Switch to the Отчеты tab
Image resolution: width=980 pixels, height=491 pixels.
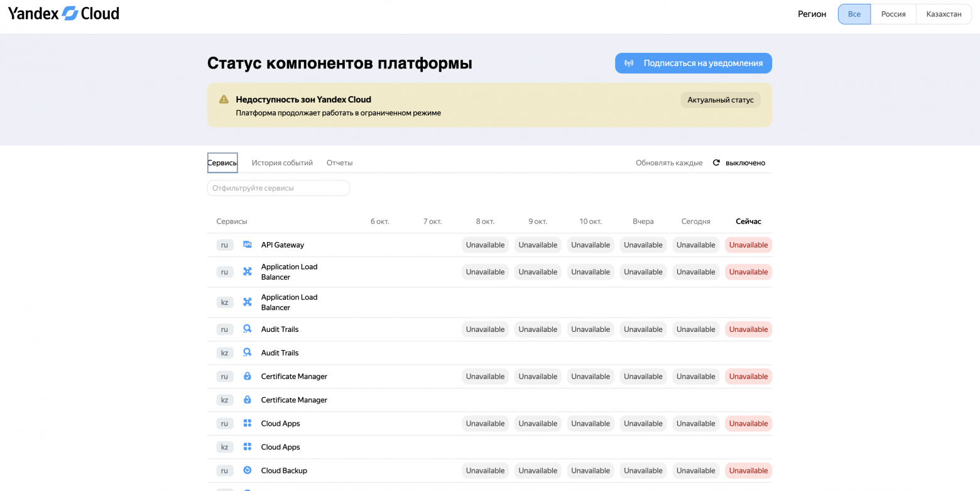(339, 163)
